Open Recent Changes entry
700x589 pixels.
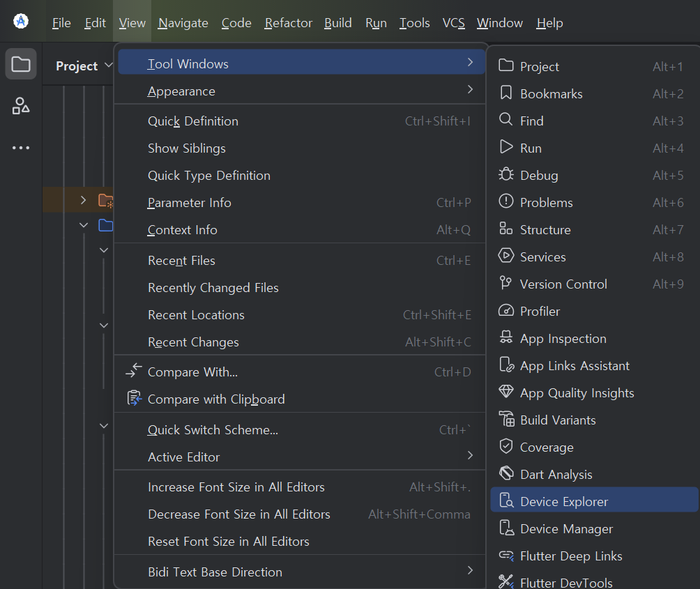[x=300, y=342]
